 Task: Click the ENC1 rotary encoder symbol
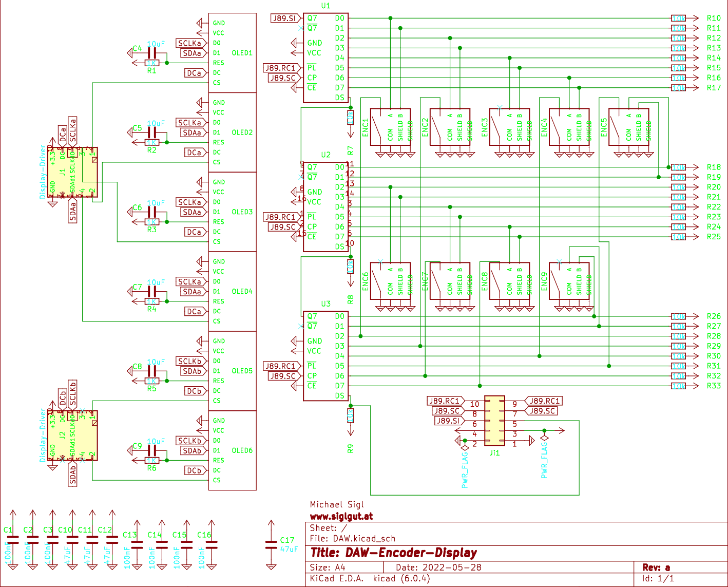[x=390, y=127]
